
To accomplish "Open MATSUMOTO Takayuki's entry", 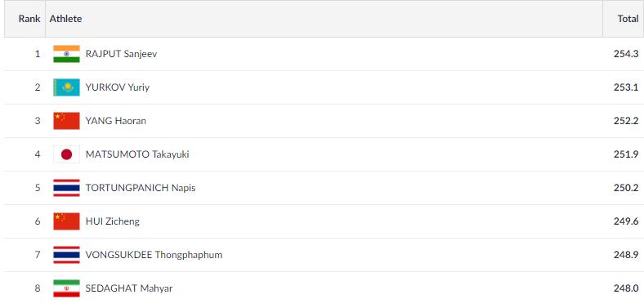I will (137, 154).
